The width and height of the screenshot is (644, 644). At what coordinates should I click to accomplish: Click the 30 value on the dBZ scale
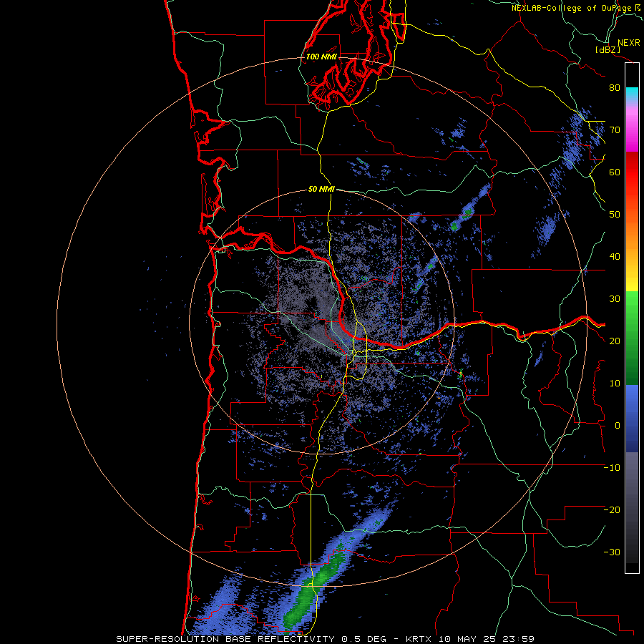point(615,299)
